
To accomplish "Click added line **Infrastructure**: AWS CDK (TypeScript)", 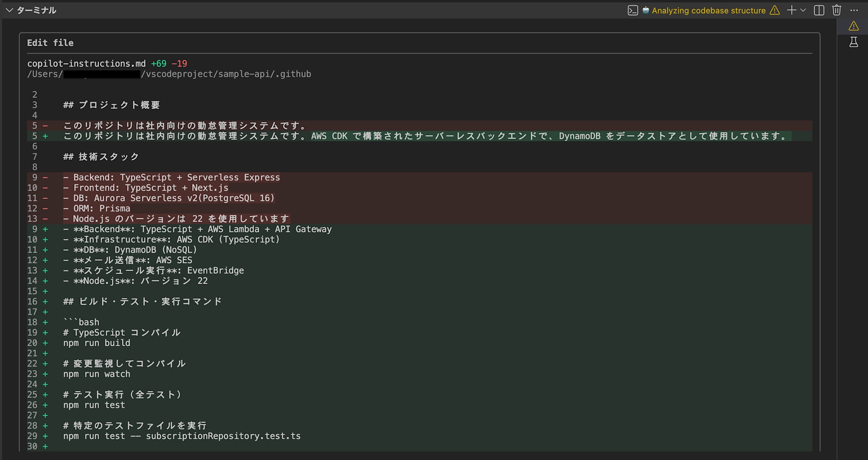I will click(171, 240).
